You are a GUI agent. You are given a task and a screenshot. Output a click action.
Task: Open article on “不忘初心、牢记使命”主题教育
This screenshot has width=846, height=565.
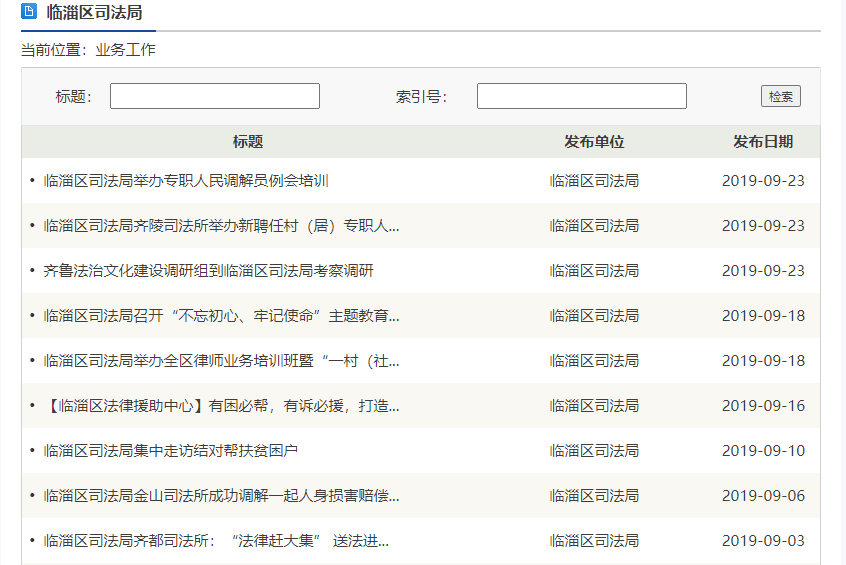(x=221, y=316)
